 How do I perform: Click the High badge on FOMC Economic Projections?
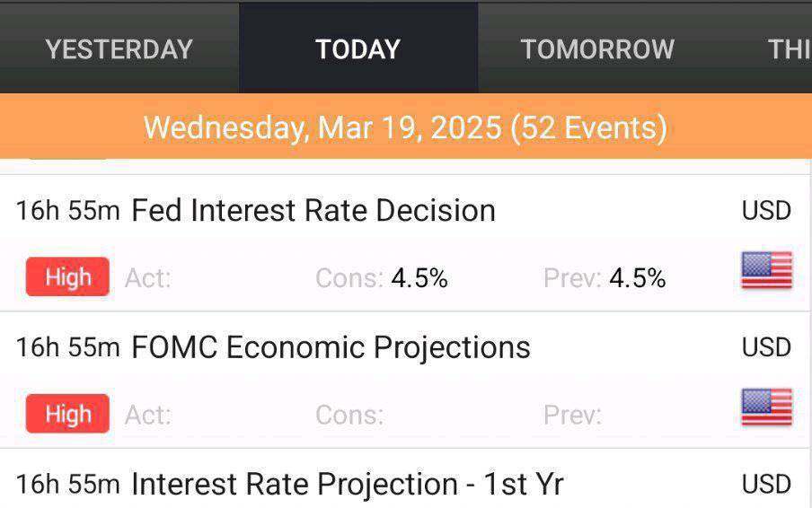(67, 414)
